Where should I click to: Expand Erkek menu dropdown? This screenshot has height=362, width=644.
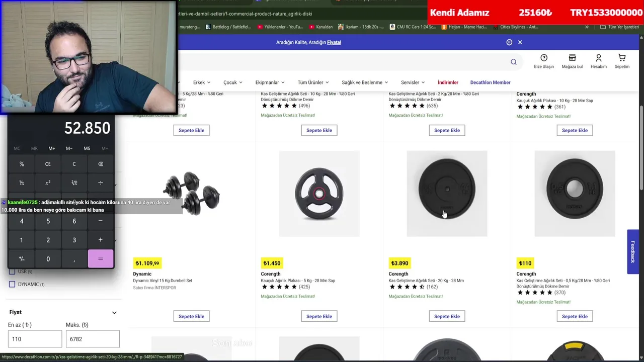tap(202, 82)
